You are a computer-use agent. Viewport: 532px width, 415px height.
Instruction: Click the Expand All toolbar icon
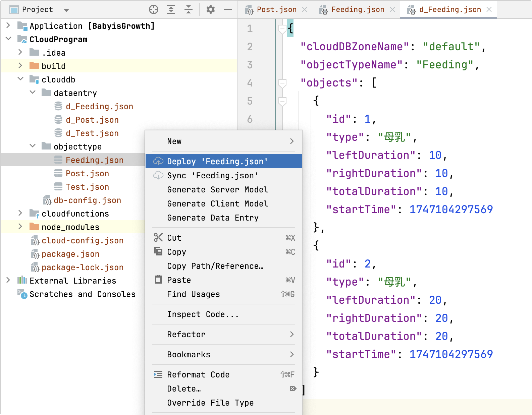point(171,9)
